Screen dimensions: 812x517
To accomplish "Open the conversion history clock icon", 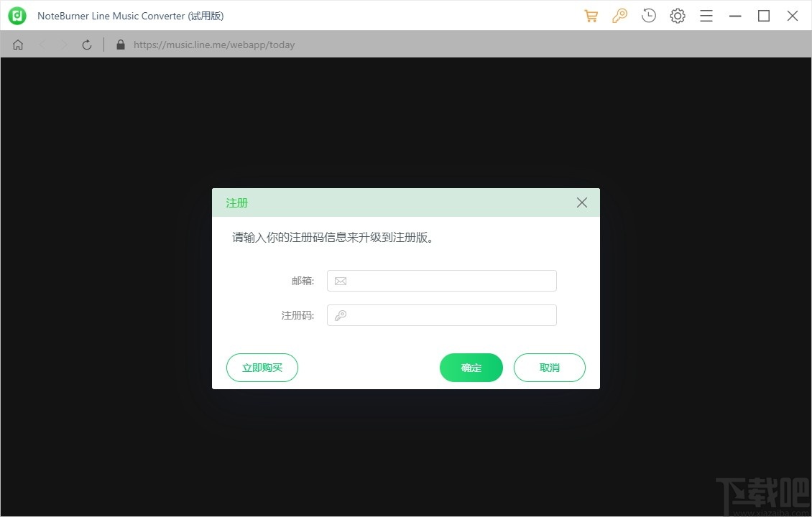I will [648, 15].
